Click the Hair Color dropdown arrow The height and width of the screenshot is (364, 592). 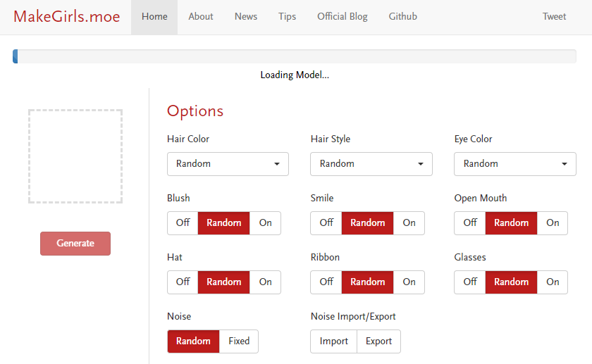tap(277, 164)
